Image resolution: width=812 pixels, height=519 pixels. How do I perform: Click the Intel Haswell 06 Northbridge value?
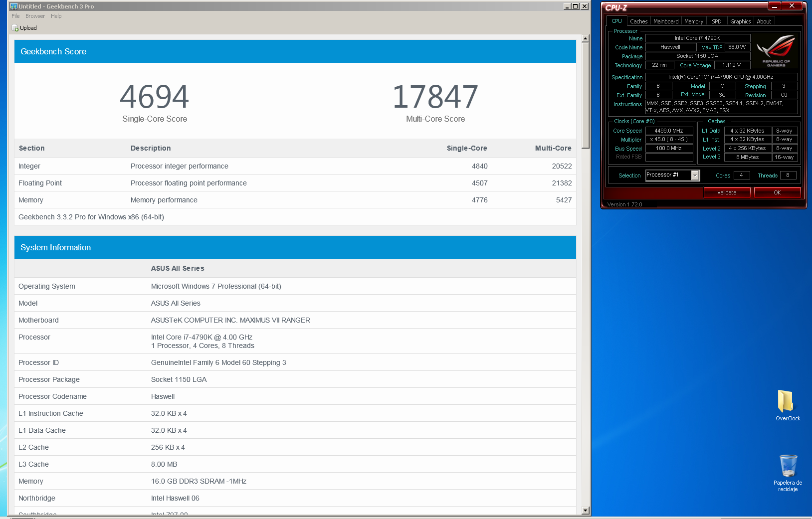pyautogui.click(x=175, y=498)
